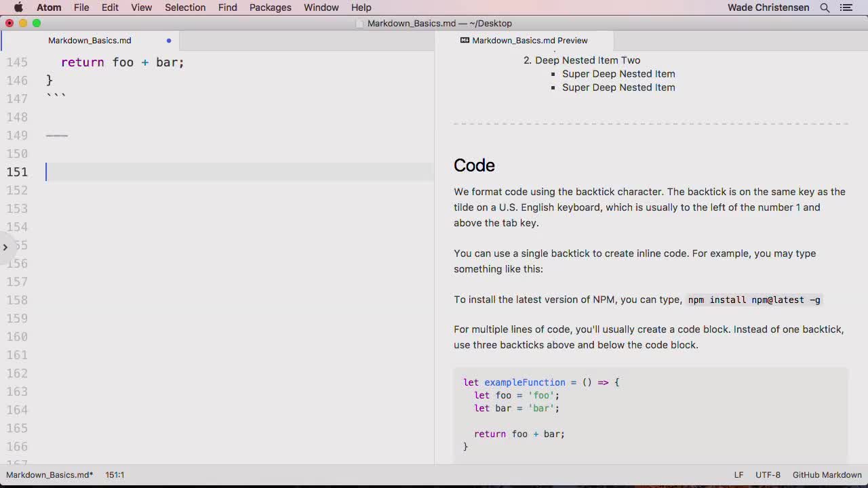Click 'Deep Nested Item Two' in preview

tap(587, 60)
